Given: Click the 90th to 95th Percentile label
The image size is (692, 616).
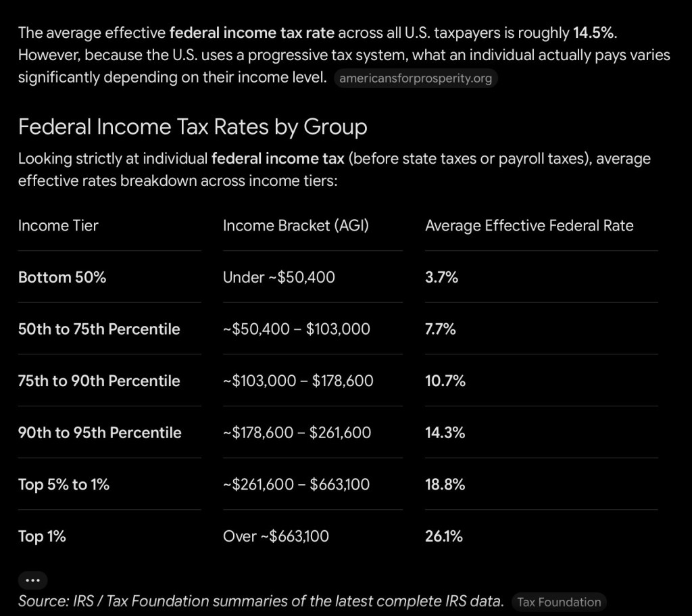Looking at the screenshot, I should [100, 433].
